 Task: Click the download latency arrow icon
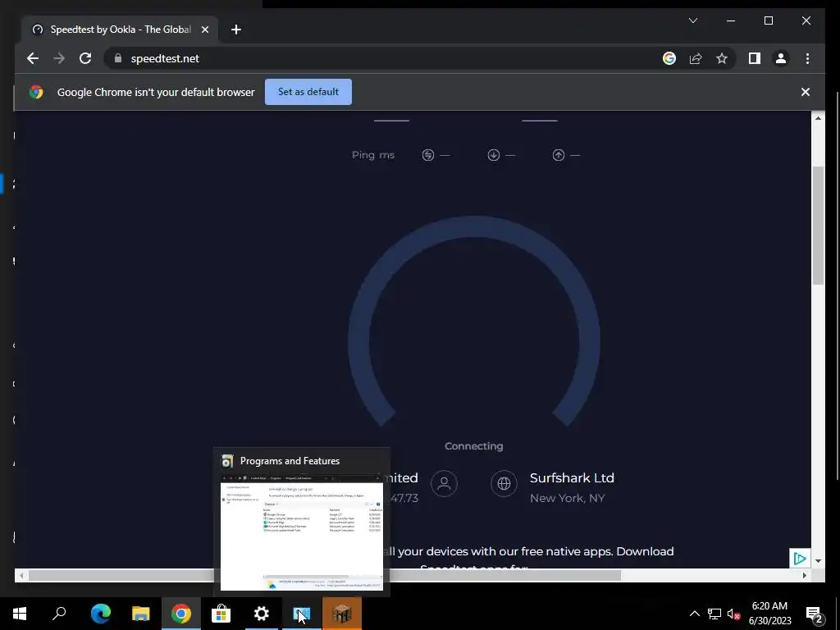[493, 155]
